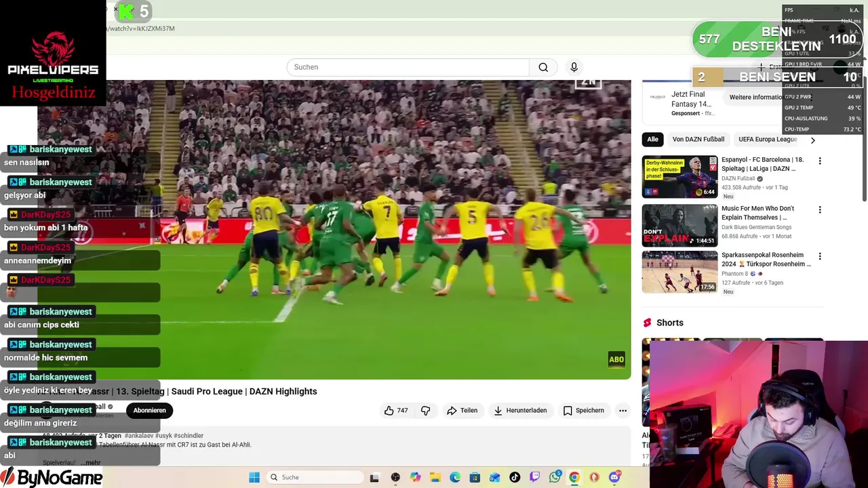
Task: Open the Windows Start menu
Action: [x=254, y=477]
